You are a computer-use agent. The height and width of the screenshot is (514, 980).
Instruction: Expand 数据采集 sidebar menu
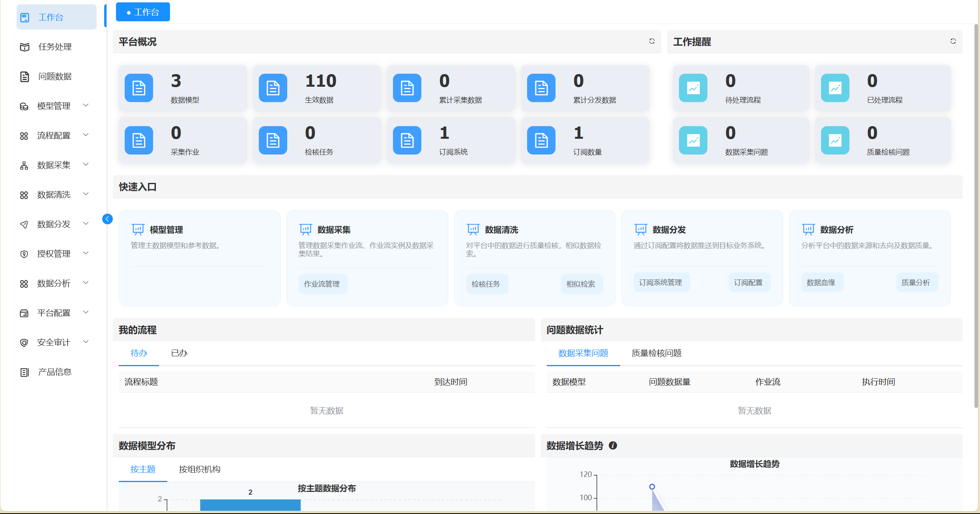point(54,165)
